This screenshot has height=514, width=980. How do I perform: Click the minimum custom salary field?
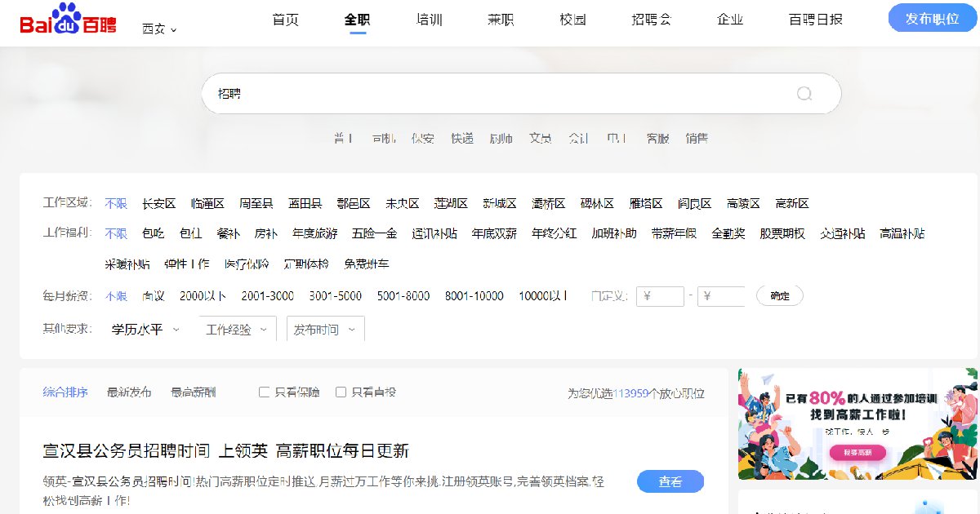(x=660, y=296)
